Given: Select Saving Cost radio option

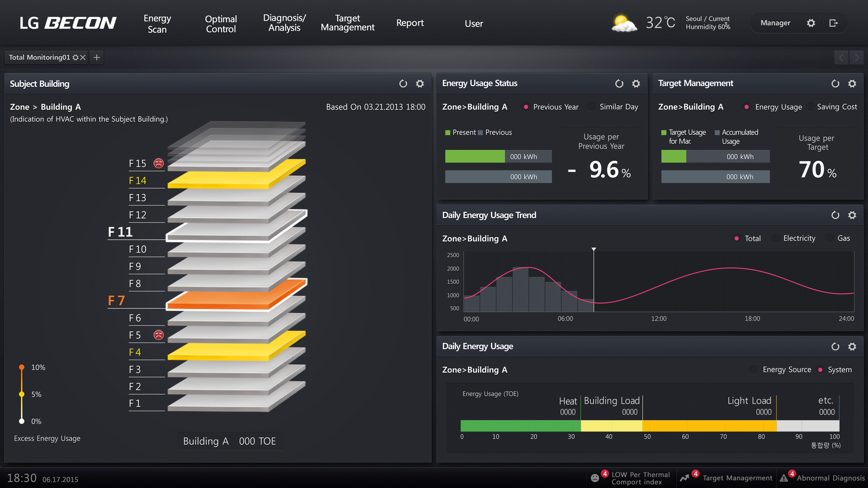Looking at the screenshot, I should (810, 107).
